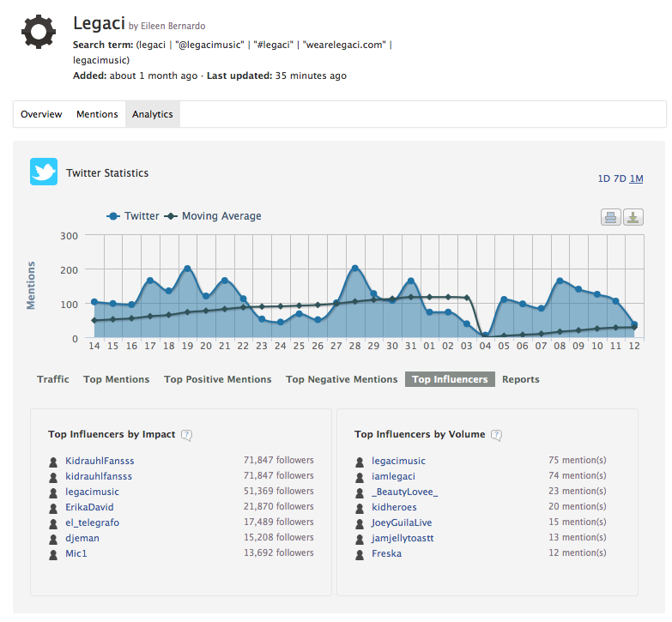The image size is (672, 622).
Task: Click the Twitter bird logo icon
Action: coord(44,172)
